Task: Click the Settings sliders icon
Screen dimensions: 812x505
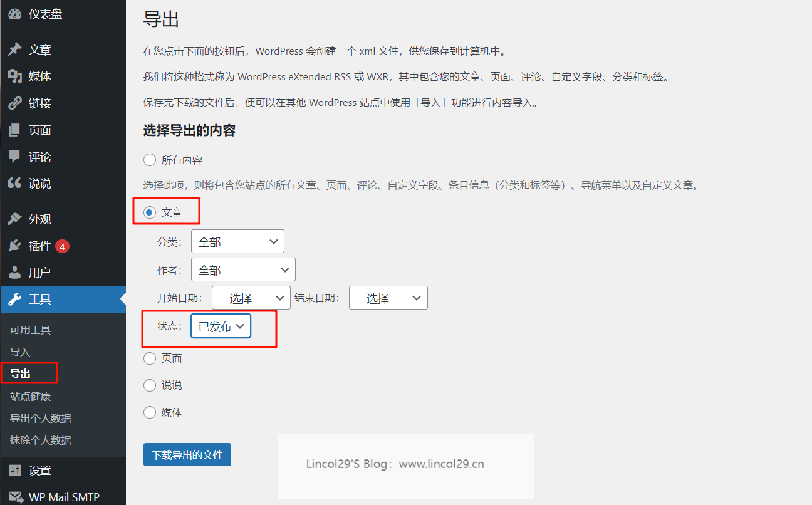Action: tap(14, 470)
